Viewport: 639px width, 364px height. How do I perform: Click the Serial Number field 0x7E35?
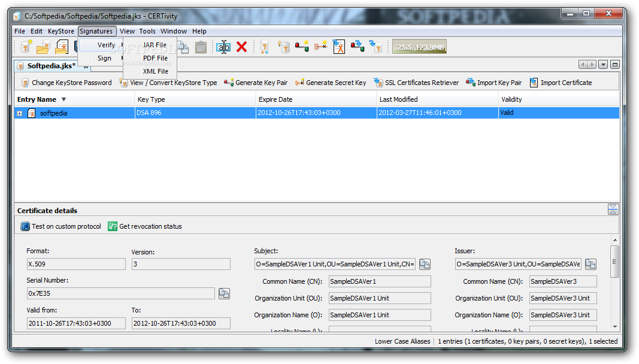[x=120, y=293]
